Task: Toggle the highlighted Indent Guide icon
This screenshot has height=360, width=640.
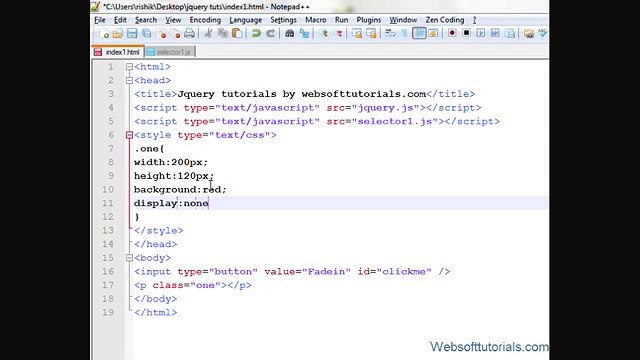Action: tap(419, 33)
